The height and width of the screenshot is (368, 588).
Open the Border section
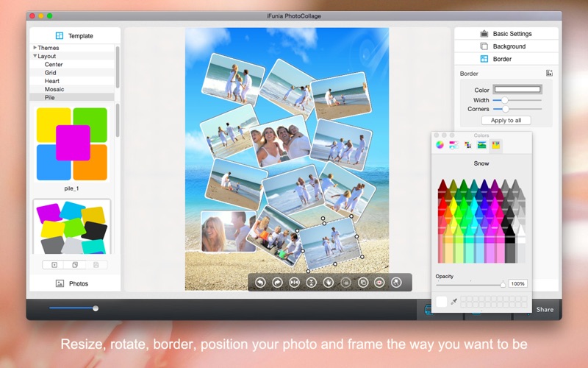(506, 59)
